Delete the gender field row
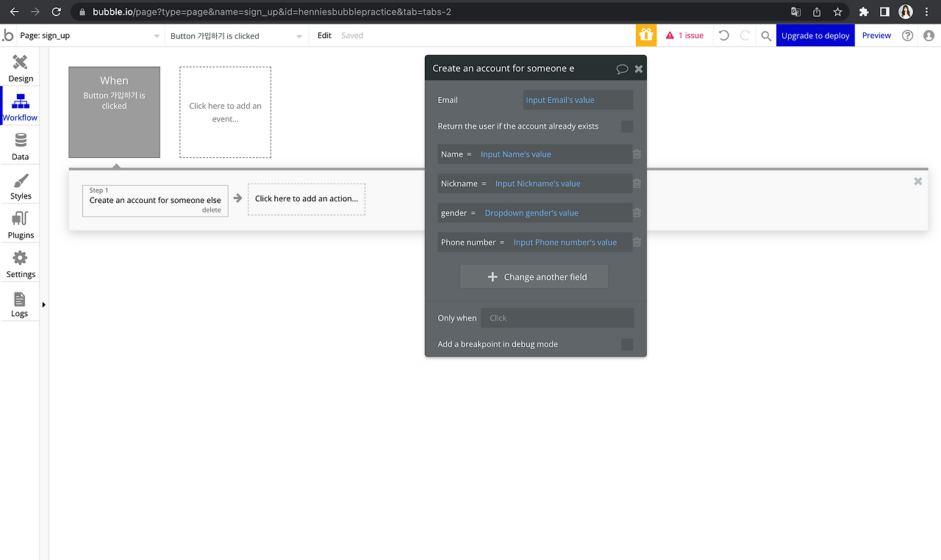 pyautogui.click(x=637, y=213)
